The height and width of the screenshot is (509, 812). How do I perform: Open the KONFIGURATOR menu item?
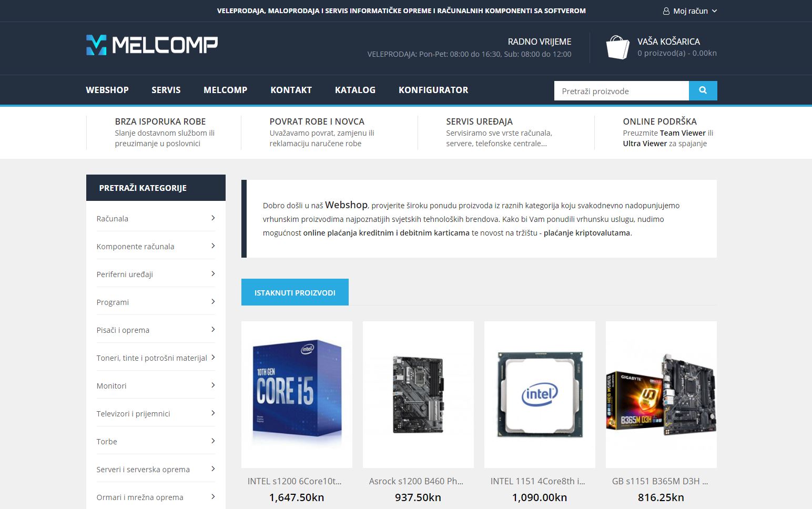tap(433, 90)
